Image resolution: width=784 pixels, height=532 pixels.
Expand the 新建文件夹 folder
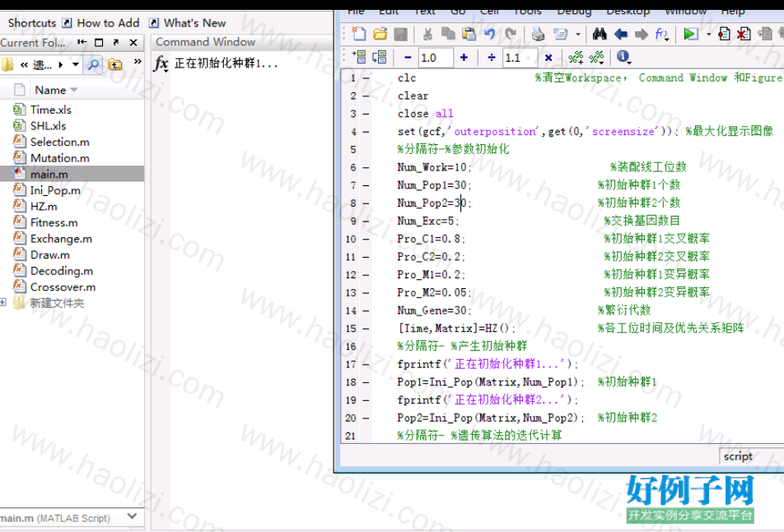(x=3, y=302)
